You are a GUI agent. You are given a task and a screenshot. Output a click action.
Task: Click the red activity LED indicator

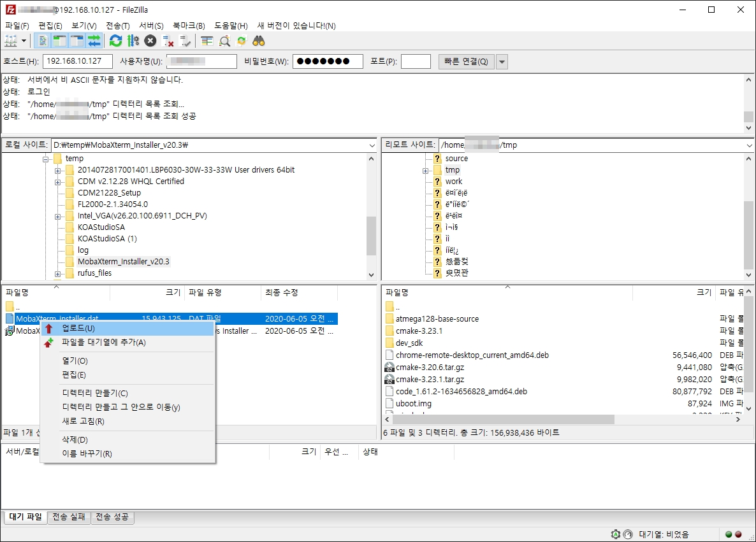[x=738, y=534]
